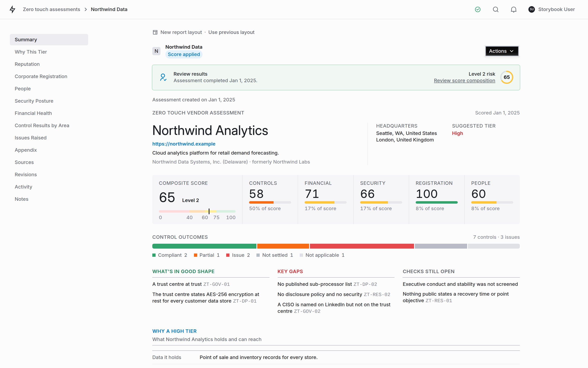
Task: Click the SU user avatar
Action: [x=531, y=9]
